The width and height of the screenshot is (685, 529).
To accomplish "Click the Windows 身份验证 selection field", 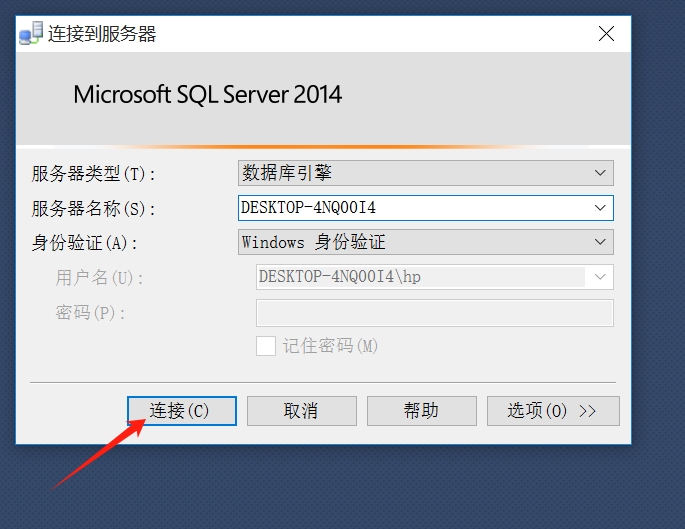I will pos(412,242).
